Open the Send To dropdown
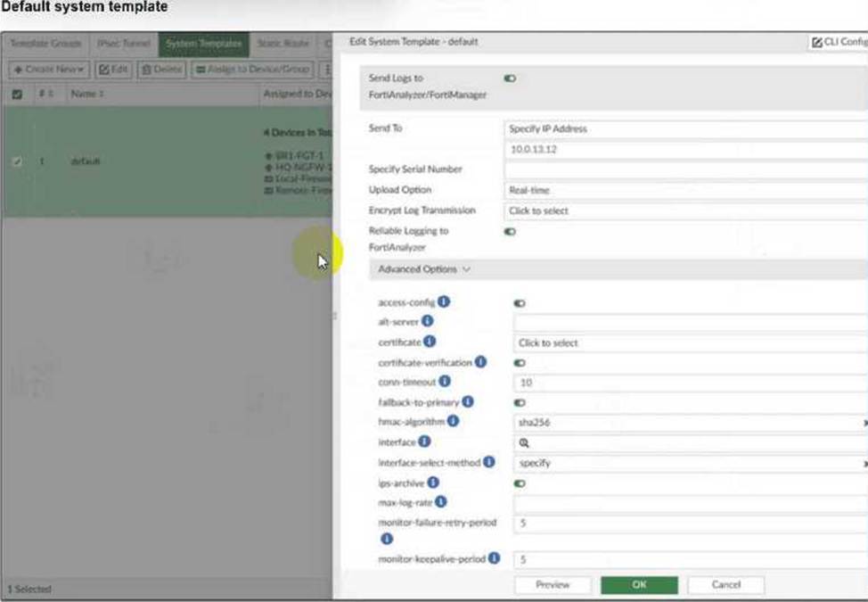This screenshot has width=868, height=602. pos(684,128)
